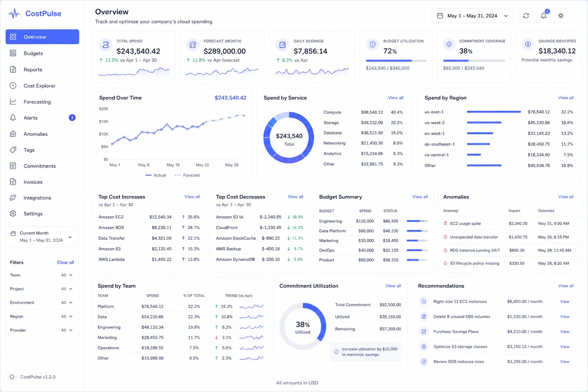Click the Alerts bell icon in sidebar
This screenshot has width=588, height=392.
13,118
